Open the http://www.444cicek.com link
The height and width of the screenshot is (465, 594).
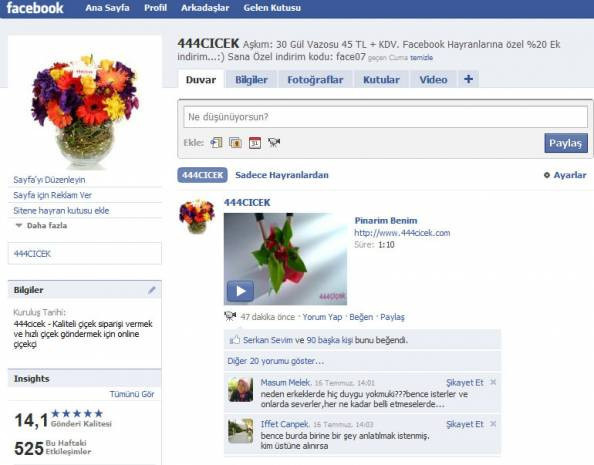(402, 233)
